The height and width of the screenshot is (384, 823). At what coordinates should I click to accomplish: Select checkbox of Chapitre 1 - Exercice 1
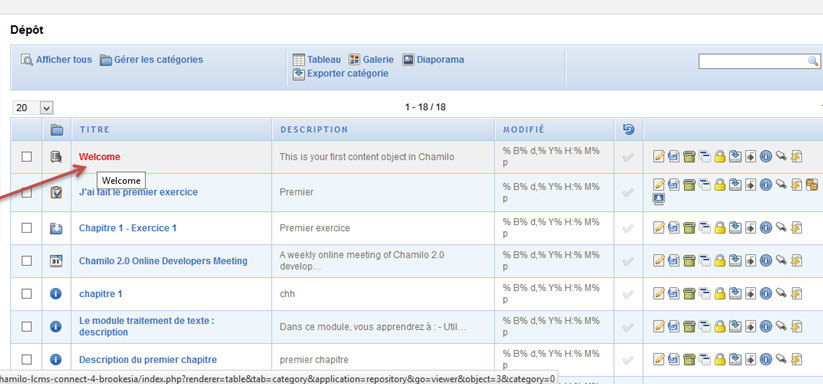click(x=26, y=228)
